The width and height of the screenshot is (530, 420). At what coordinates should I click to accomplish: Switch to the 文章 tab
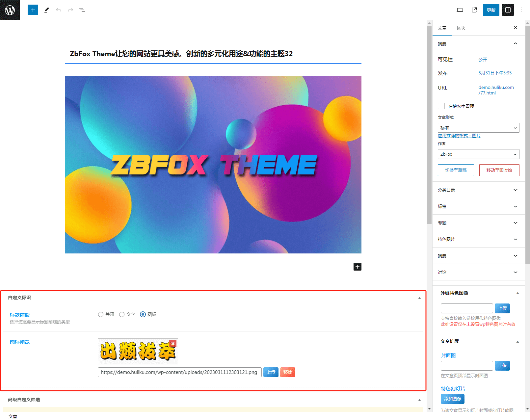[x=442, y=28]
